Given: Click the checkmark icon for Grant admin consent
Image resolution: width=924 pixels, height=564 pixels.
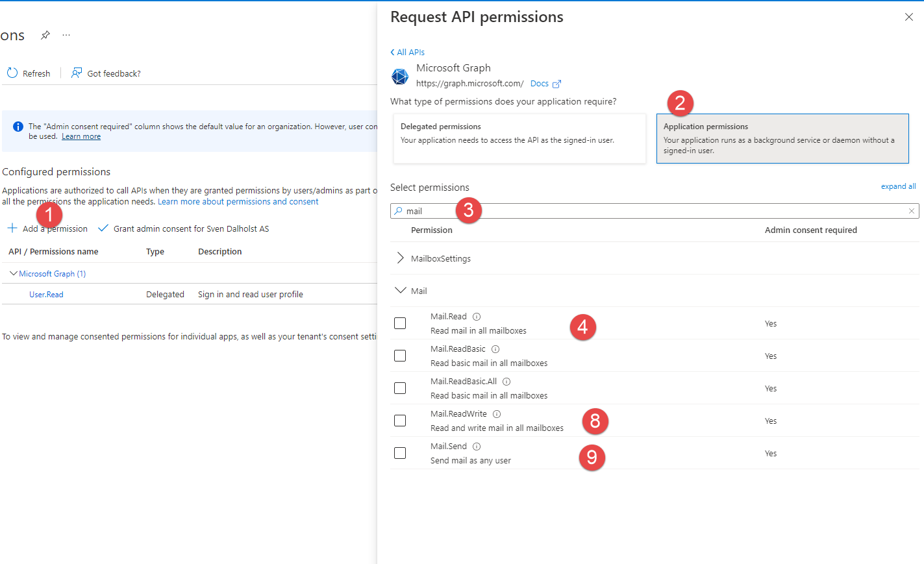Looking at the screenshot, I should click(x=103, y=228).
